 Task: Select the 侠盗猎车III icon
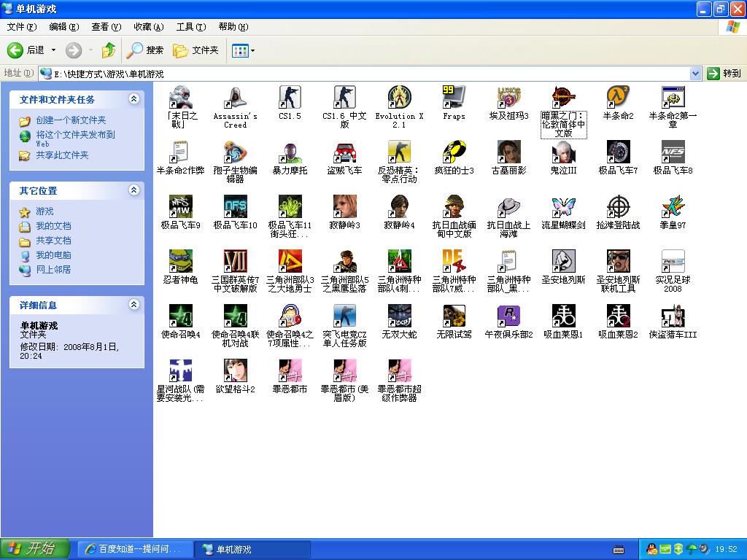(673, 316)
